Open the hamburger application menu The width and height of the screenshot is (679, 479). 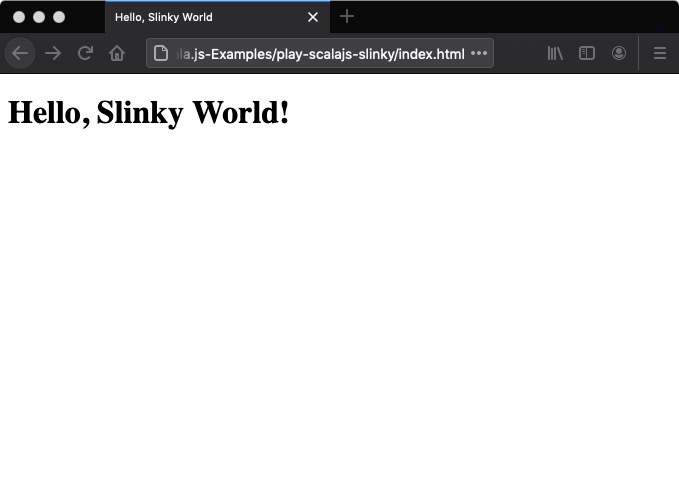[660, 53]
